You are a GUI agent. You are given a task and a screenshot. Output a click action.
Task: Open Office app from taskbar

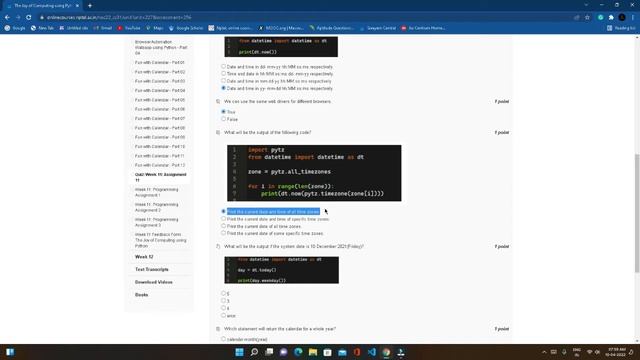point(357,352)
